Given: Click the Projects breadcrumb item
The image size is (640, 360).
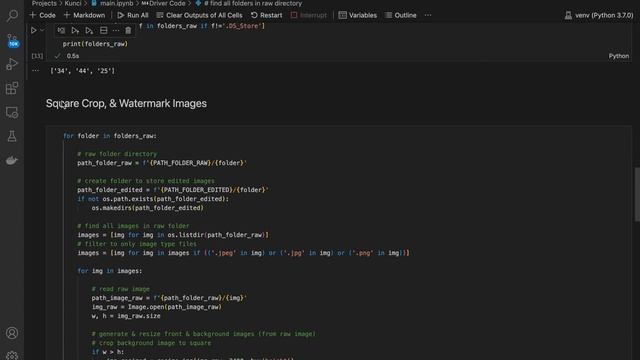Looking at the screenshot, I should pyautogui.click(x=44, y=3).
